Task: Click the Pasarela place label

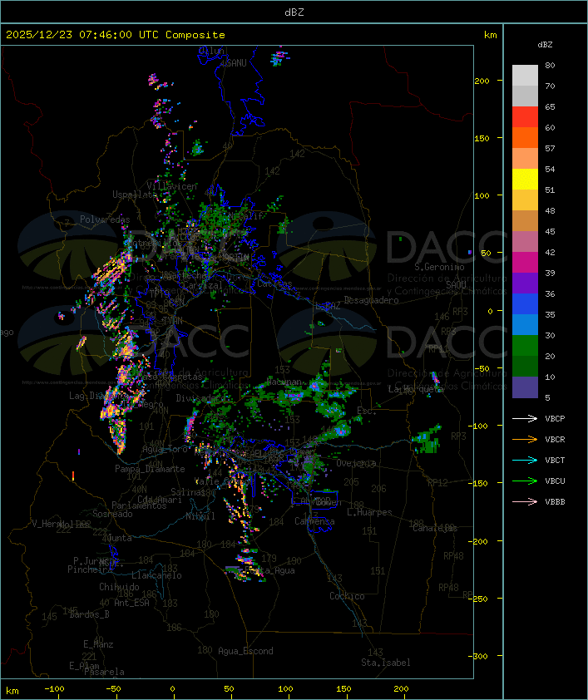Action: (x=104, y=672)
